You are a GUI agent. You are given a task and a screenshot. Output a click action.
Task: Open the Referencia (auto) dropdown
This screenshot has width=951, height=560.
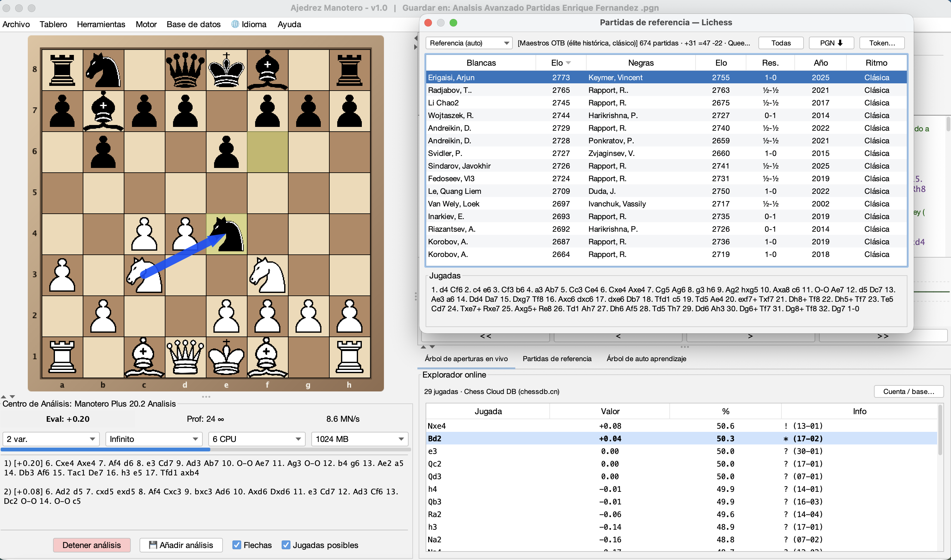pyautogui.click(x=469, y=43)
